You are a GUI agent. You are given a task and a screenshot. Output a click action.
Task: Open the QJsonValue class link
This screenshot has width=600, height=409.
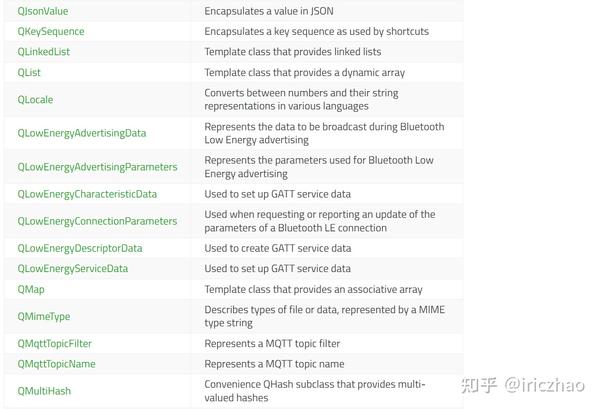point(44,10)
